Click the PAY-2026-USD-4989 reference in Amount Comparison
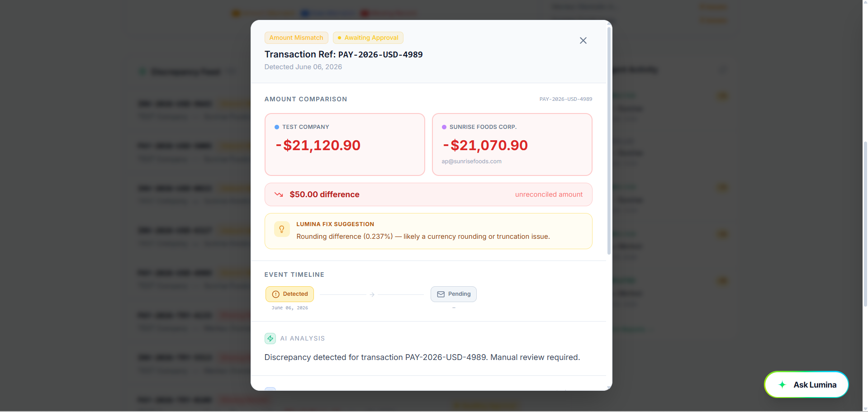 [565, 99]
